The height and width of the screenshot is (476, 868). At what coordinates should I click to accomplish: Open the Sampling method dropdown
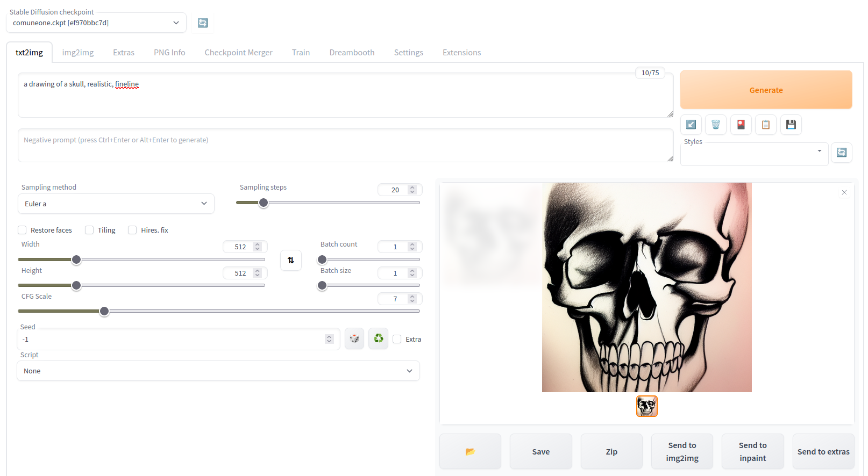tap(116, 204)
